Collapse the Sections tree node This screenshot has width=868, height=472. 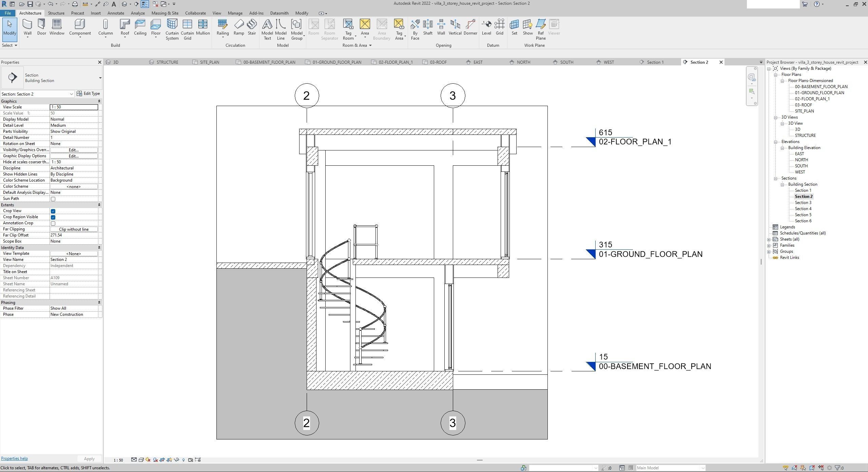point(776,179)
